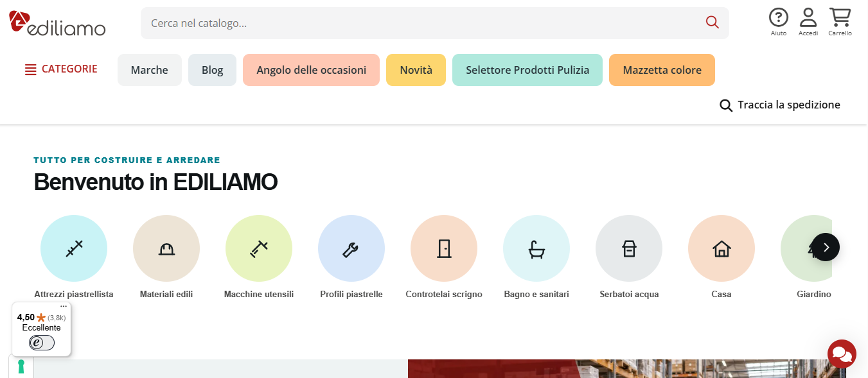Viewport: 868px width, 378px height.
Task: Click the Profili piastrelle text label
Action: tap(351, 294)
